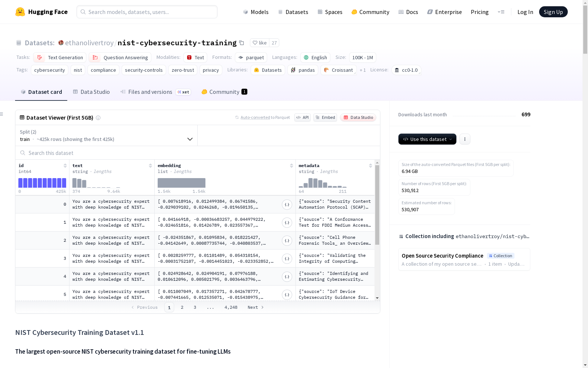Open the Enterprise nav item

(445, 12)
